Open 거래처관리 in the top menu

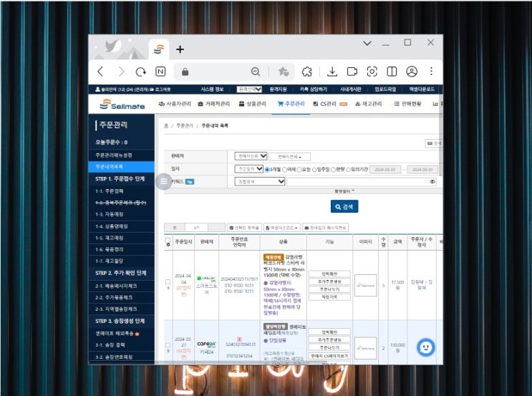click(x=214, y=104)
